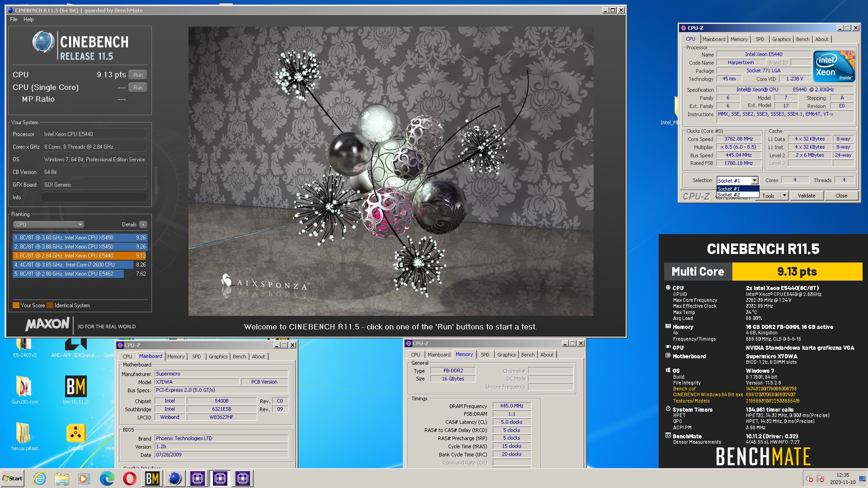Choose Socket #2 from the selection list
This screenshot has height=488, width=868.
(738, 195)
